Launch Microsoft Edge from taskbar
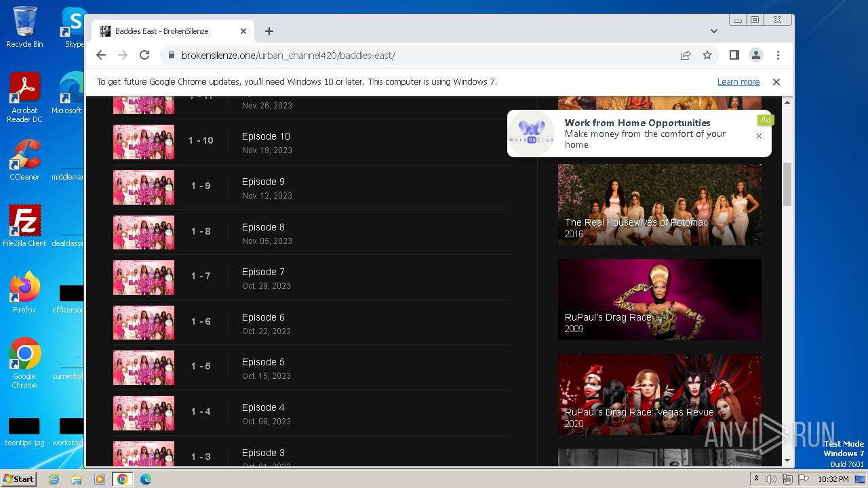 click(x=146, y=479)
